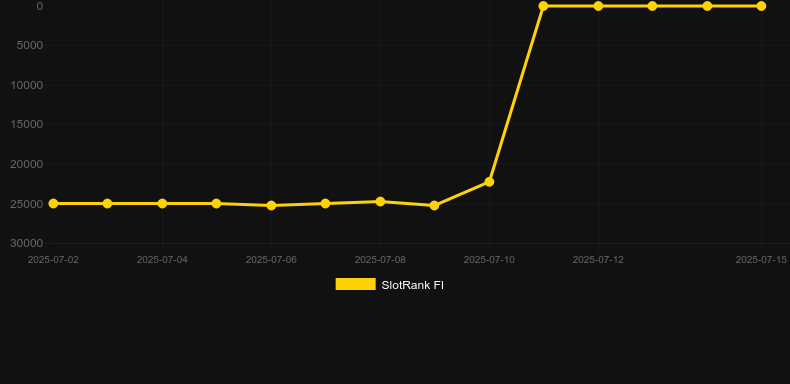Select the point near 22000 on 2025-07-10
This screenshot has width=790, height=384.
(x=489, y=181)
